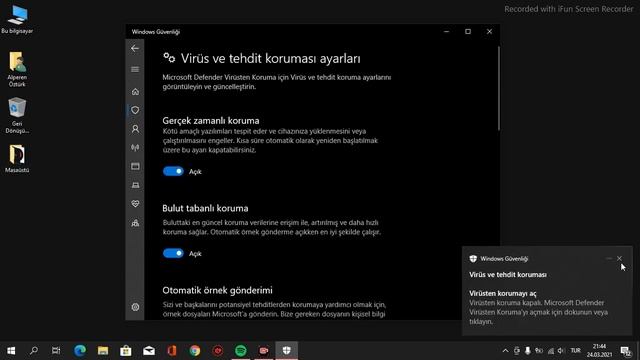Open family options sidebar icon
Image resolution: width=640 pixels, height=360 pixels.
coord(135,223)
